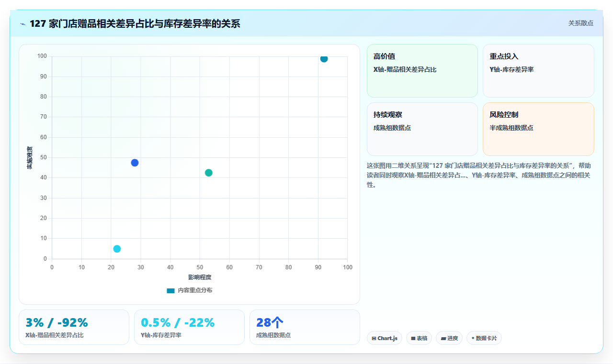
Task: Open the 重点投入 quadrant card
Action: click(538, 71)
